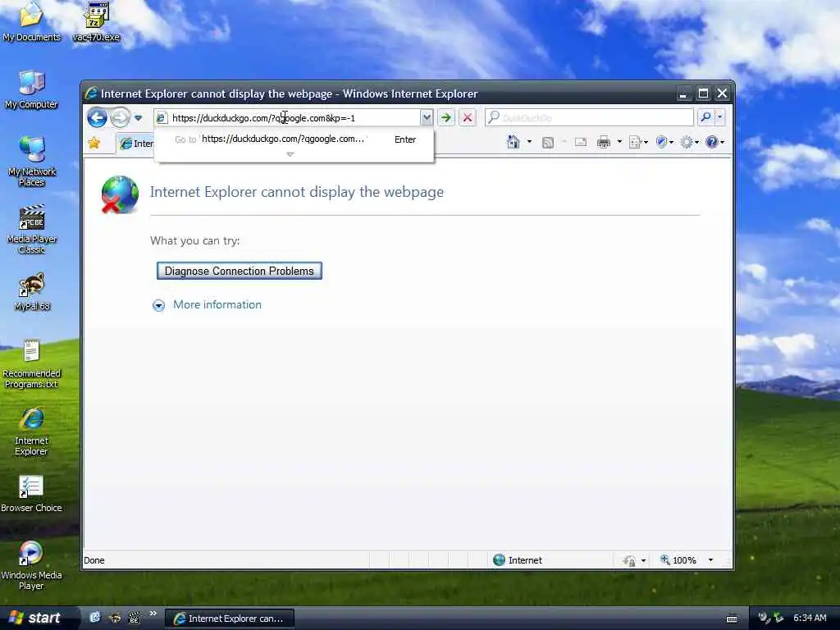Viewport: 840px width, 630px height.
Task: Select Recommended Programs.txt on desktop
Action: click(x=31, y=364)
